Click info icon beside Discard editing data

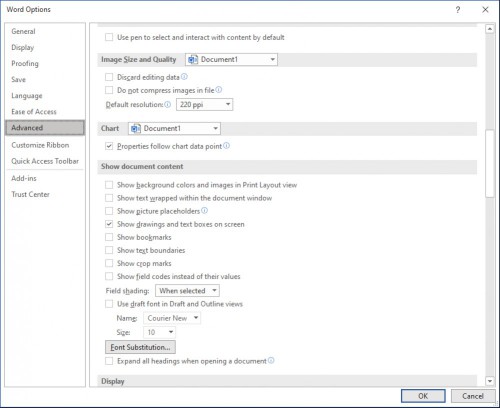coord(184,77)
